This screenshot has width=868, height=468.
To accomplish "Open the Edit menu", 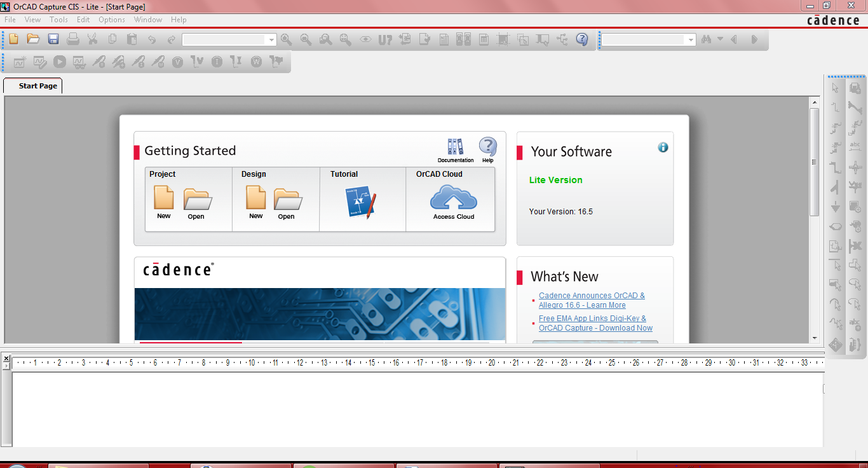I will (x=83, y=20).
